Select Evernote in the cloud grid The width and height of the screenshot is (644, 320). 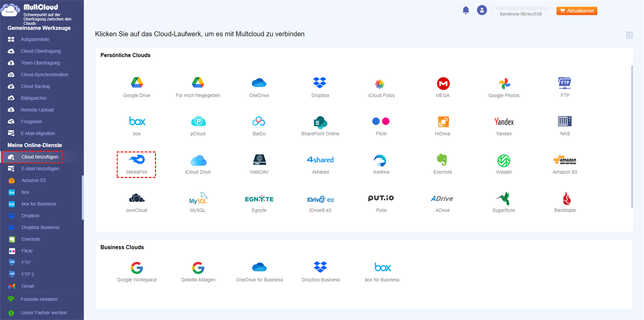click(443, 160)
